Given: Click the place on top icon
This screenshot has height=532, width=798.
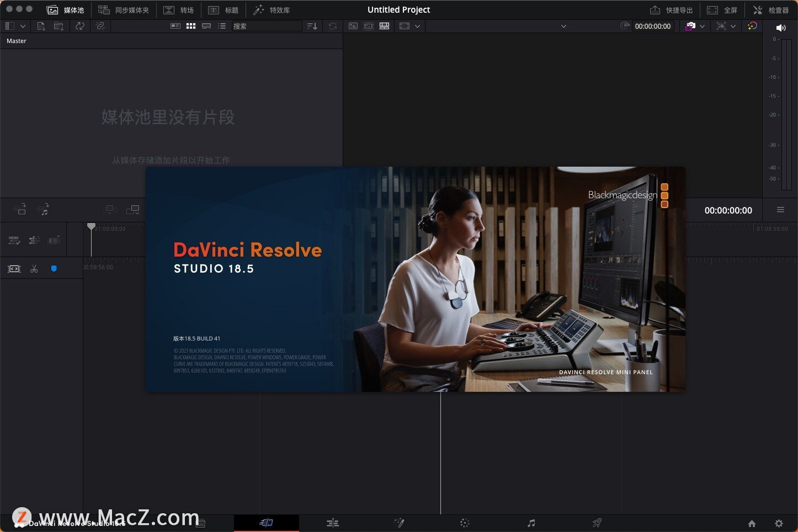Looking at the screenshot, I should pos(133,209).
